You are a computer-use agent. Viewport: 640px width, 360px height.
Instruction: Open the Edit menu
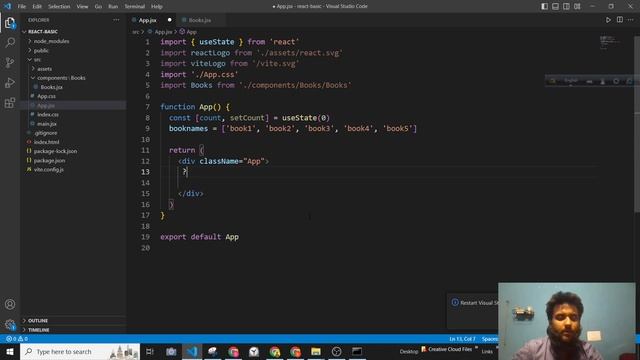[37, 6]
